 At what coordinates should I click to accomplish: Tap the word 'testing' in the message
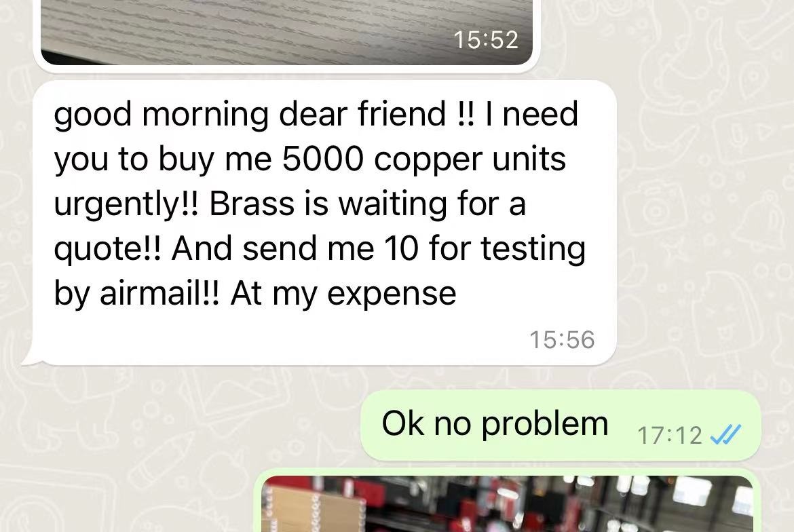pyautogui.click(x=533, y=249)
